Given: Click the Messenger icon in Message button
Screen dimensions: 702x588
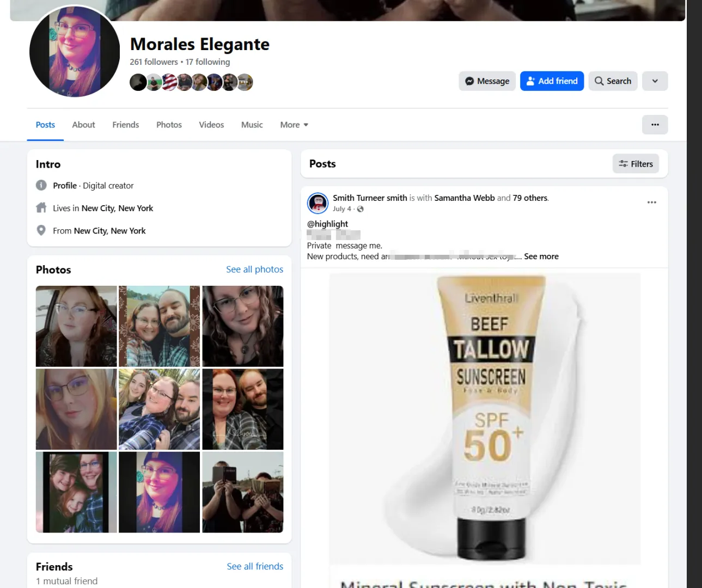Looking at the screenshot, I should [x=469, y=81].
